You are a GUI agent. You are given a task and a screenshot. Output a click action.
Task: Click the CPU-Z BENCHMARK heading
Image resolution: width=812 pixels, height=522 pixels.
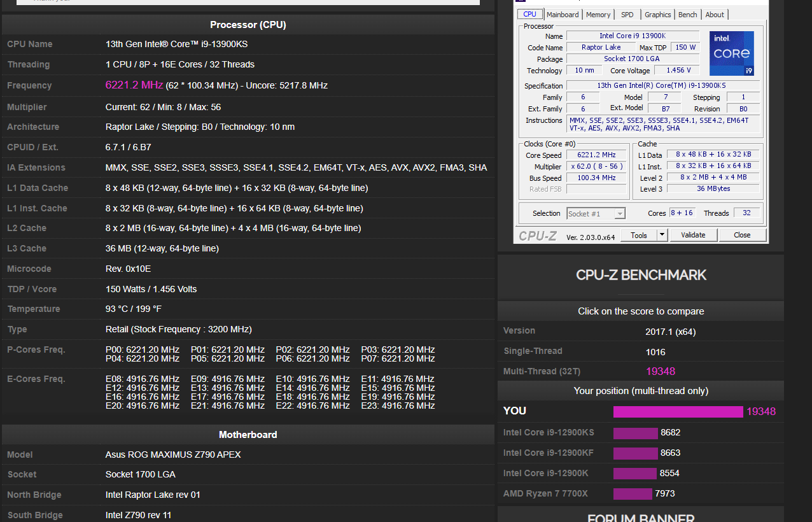point(641,275)
